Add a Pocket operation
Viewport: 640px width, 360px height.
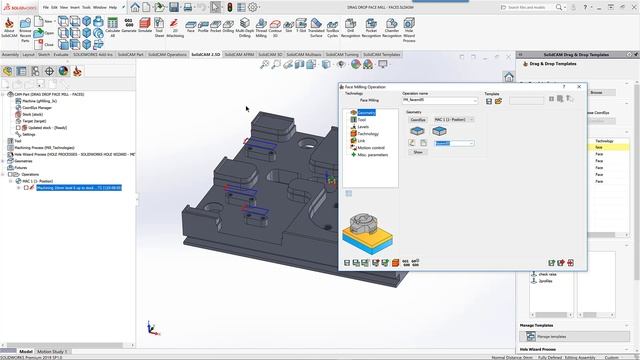coord(216,27)
